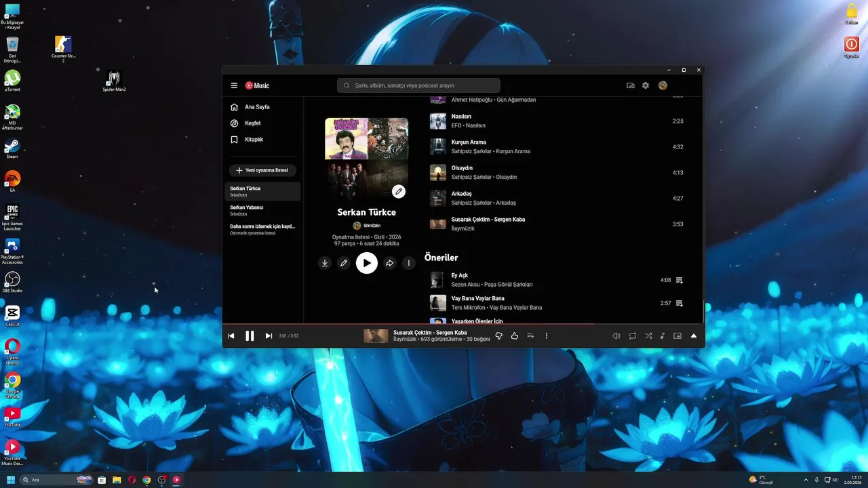Click taskbar search box Ara
The image size is (868, 488).
click(57, 480)
